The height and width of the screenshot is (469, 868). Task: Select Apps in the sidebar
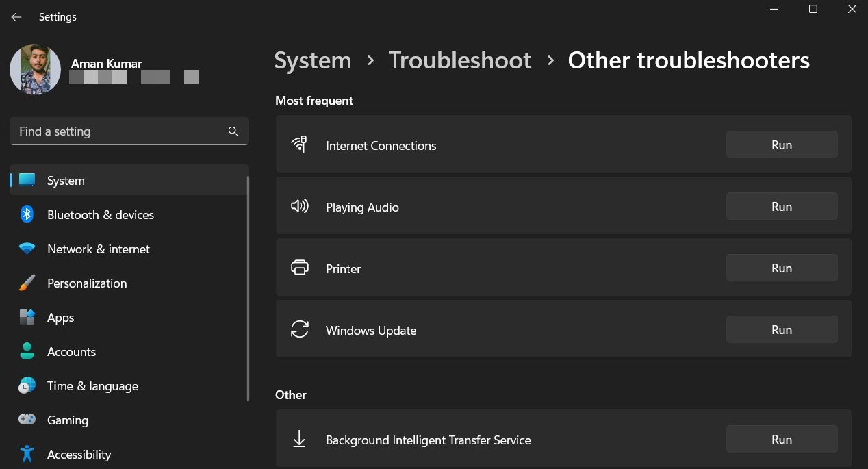point(129,317)
